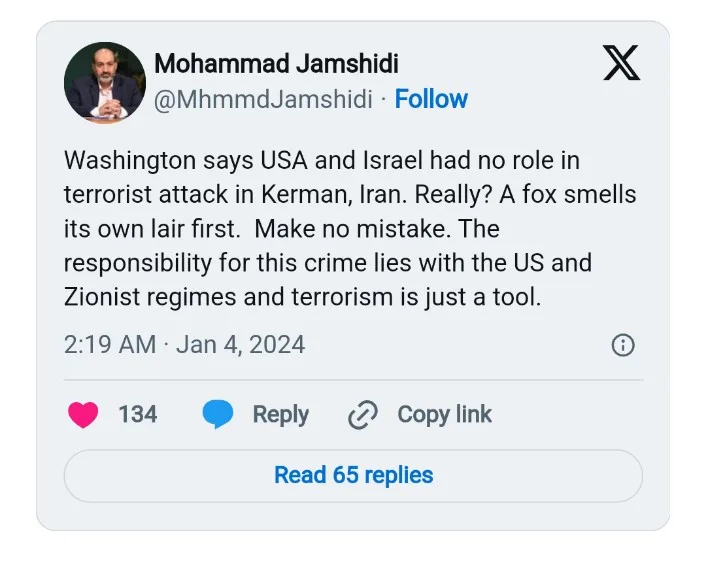The width and height of the screenshot is (706, 565).
Task: Click the 2:19 AM time text
Action: tap(109, 345)
